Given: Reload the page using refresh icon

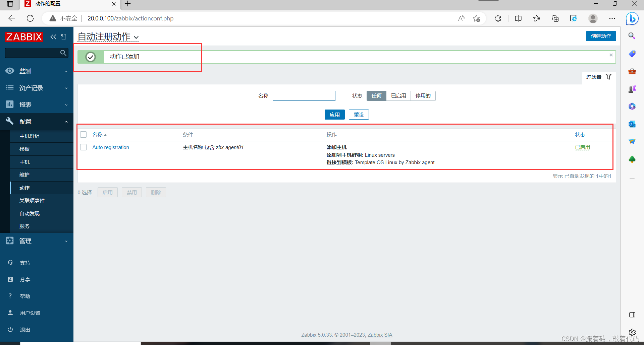Looking at the screenshot, I should pos(30,18).
